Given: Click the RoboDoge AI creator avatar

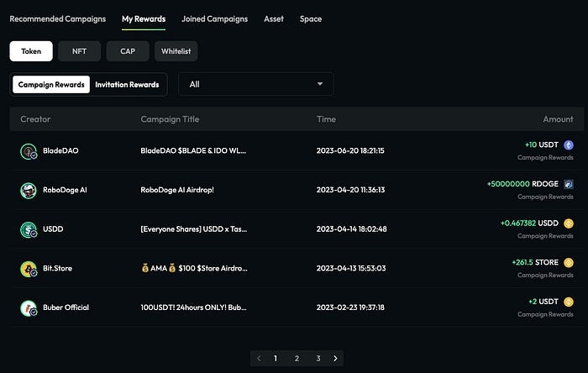Looking at the screenshot, I should click(x=29, y=191).
